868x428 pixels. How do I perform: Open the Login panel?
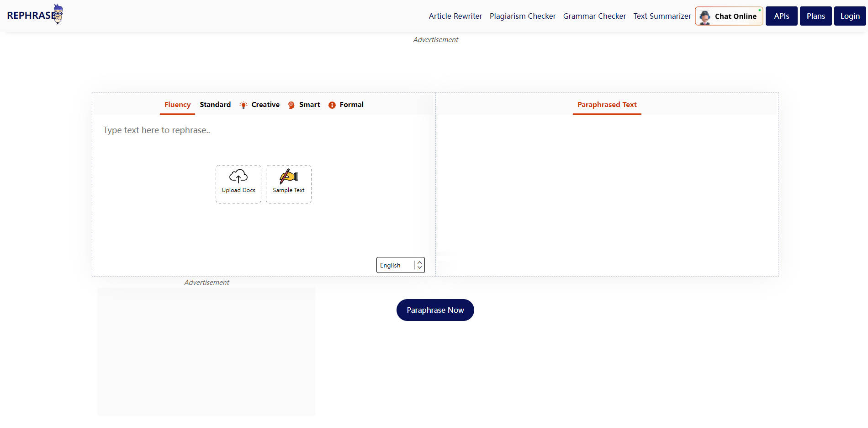(x=850, y=16)
